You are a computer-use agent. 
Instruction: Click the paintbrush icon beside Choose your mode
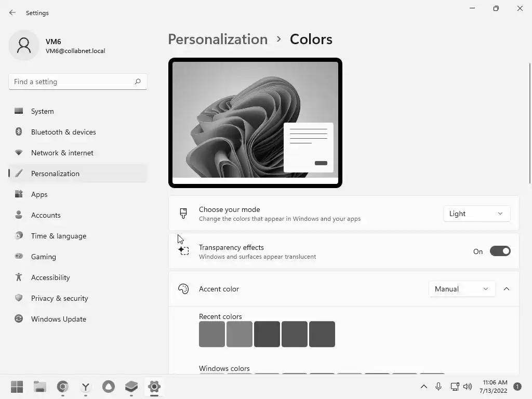(183, 214)
